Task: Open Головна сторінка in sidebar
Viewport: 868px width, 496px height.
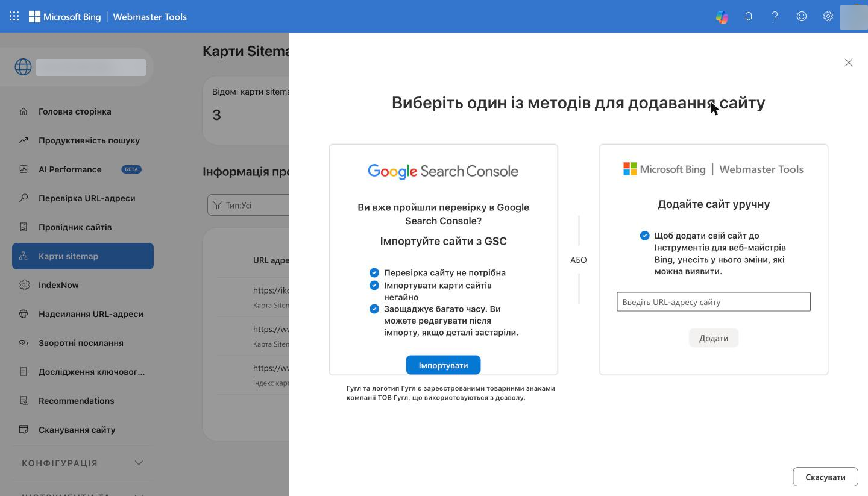Action: pos(83,111)
